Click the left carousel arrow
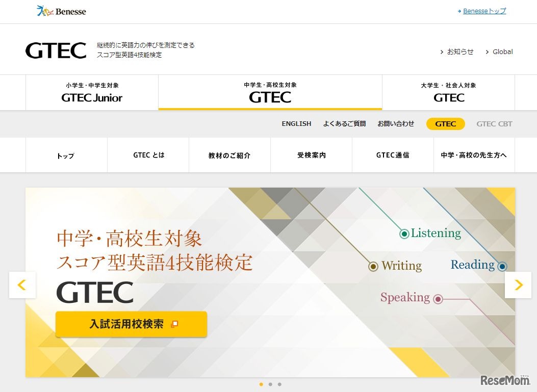Viewport: 537px width, 392px height. [x=22, y=285]
